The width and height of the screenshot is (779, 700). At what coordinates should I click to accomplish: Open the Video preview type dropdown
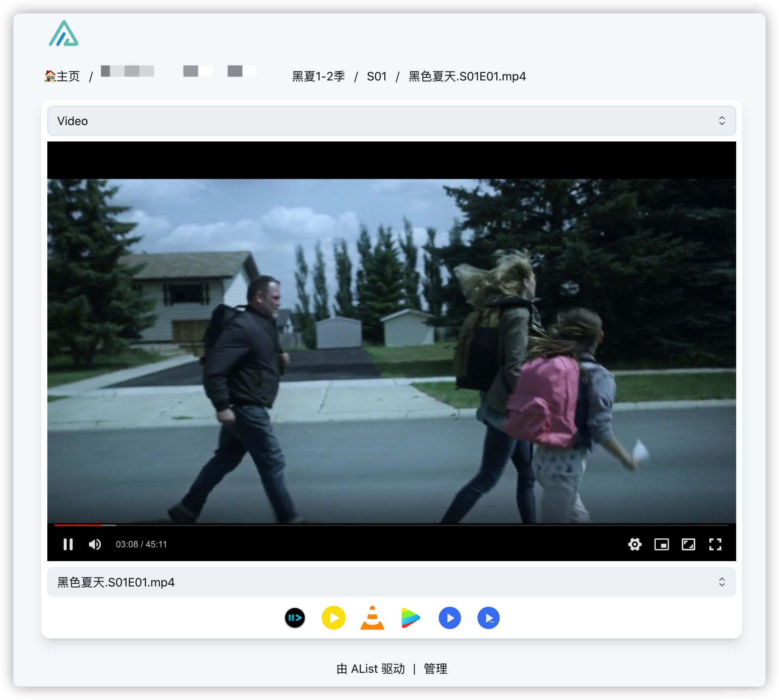click(391, 121)
